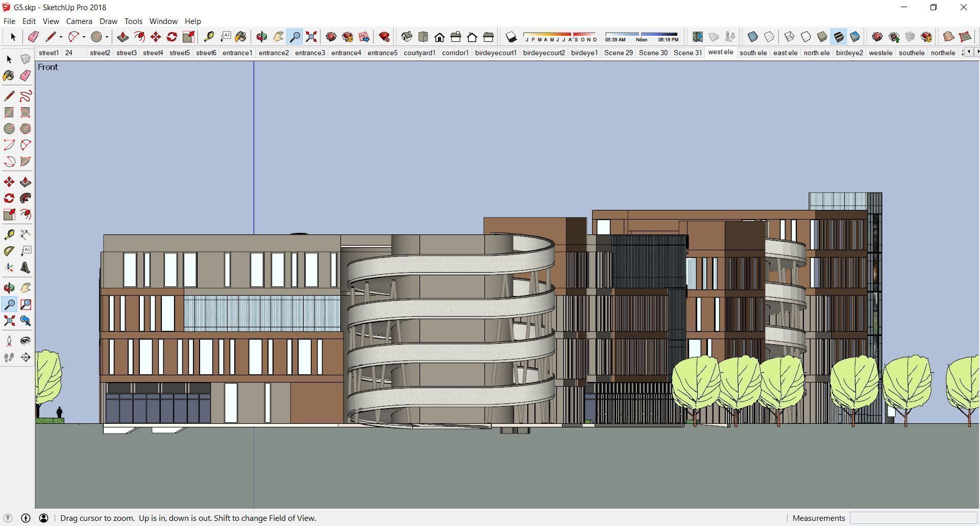Activate the Orbit tool in top toolbar

coord(262,37)
